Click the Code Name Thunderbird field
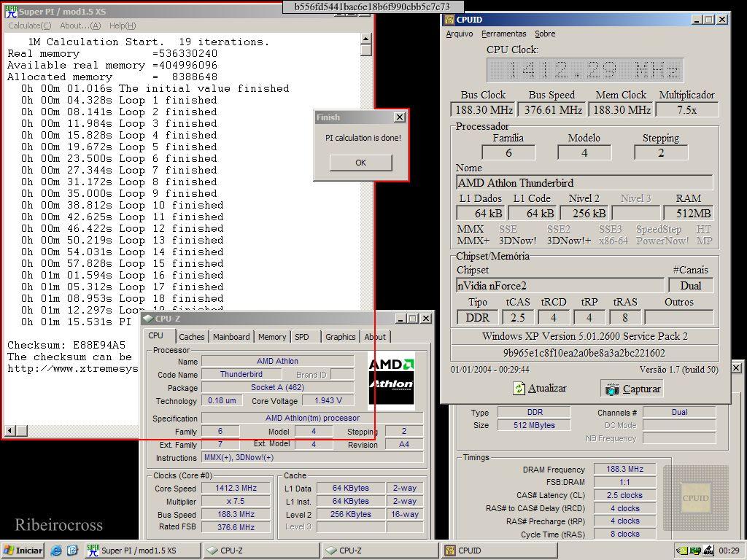Image resolution: width=747 pixels, height=560 pixels. (241, 374)
